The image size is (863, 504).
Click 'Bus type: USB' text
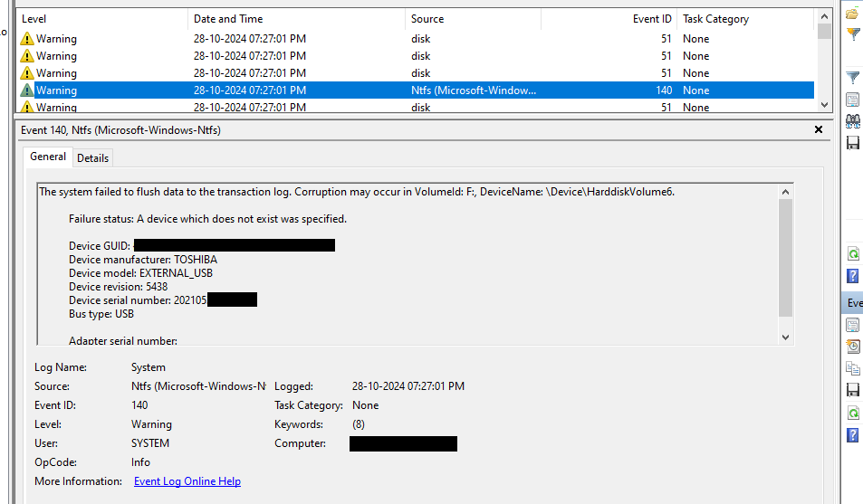point(101,314)
